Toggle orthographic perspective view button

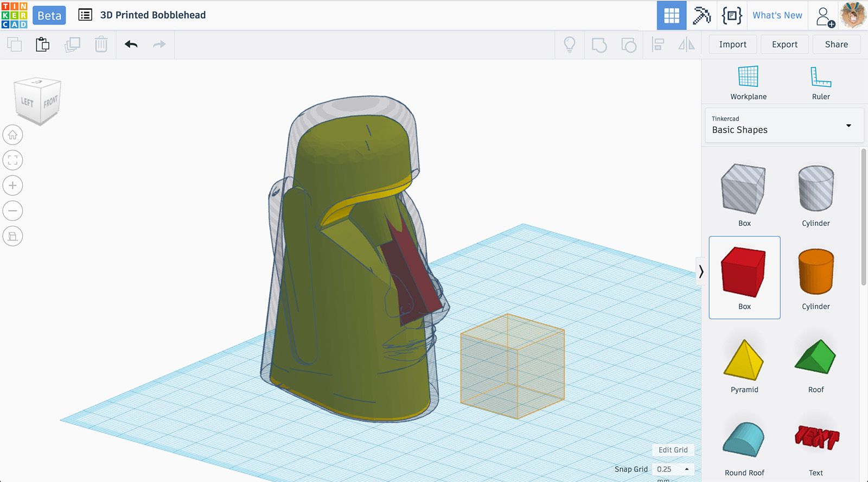[12, 236]
